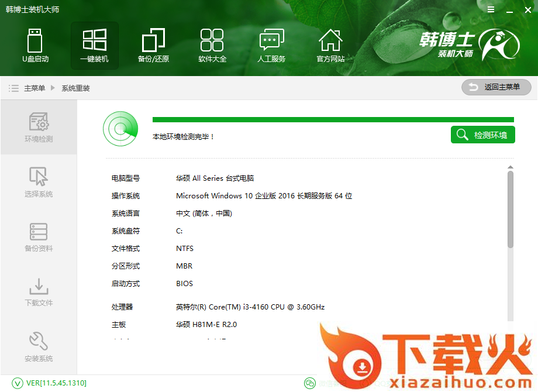Click the breadcrumb list icon
The width and height of the screenshot is (538, 392).
click(x=13, y=88)
